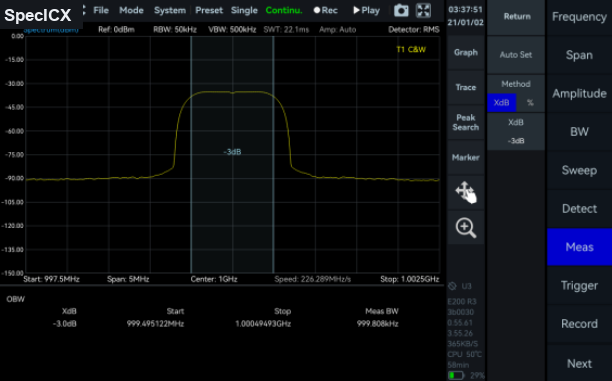Image resolution: width=612 pixels, height=381 pixels.
Task: Click the Start: 997.5MHz label
Action: click(x=52, y=279)
